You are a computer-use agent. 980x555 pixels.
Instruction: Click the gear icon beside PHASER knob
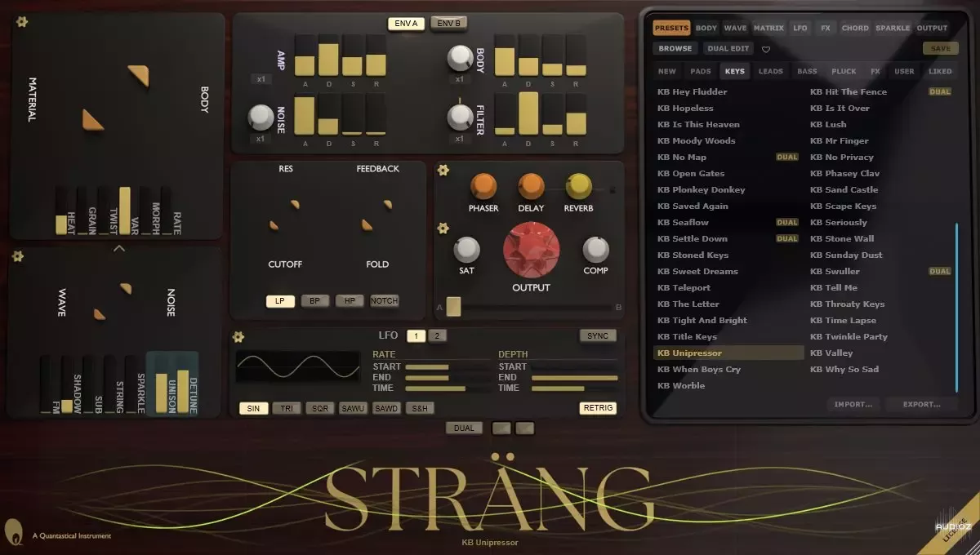point(443,170)
